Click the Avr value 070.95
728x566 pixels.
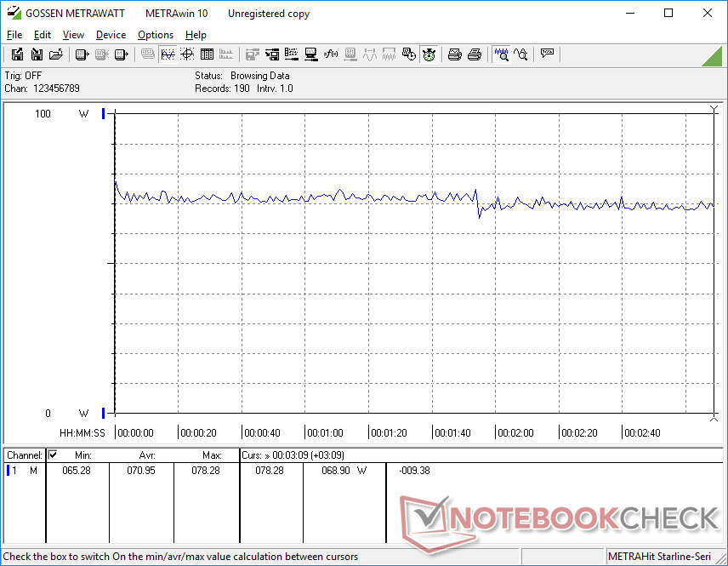(x=141, y=471)
